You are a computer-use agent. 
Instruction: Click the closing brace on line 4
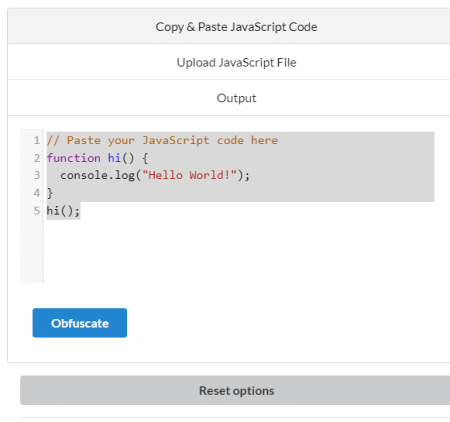(50, 193)
